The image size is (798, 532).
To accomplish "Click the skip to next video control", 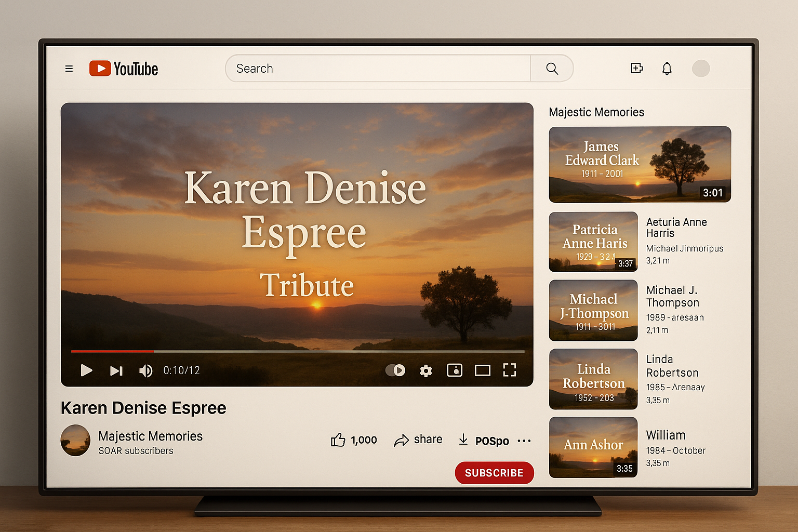I will (116, 370).
